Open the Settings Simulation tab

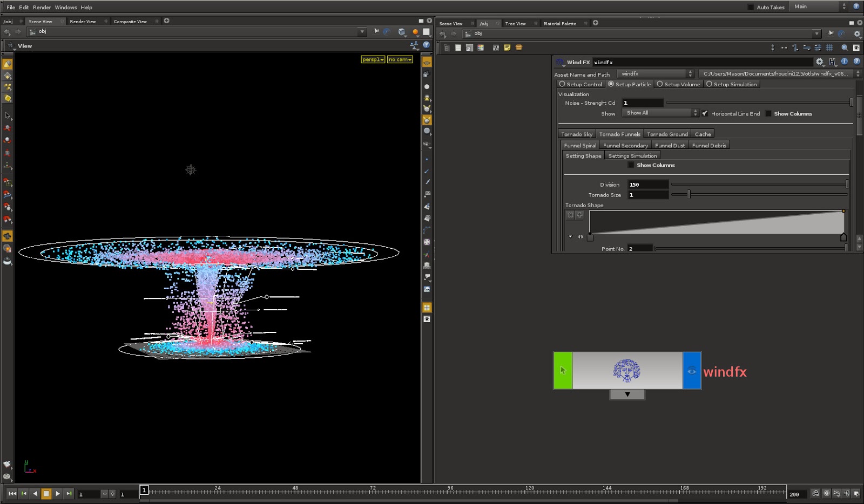tap(632, 155)
